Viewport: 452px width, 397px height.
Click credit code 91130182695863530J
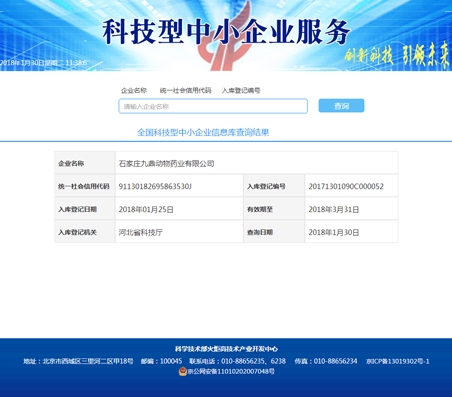[x=155, y=186]
